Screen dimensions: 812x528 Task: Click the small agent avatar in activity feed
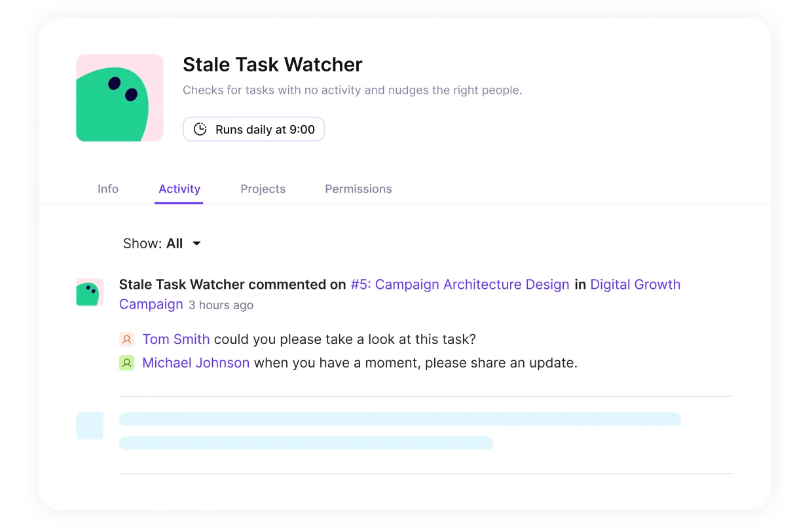click(x=90, y=292)
